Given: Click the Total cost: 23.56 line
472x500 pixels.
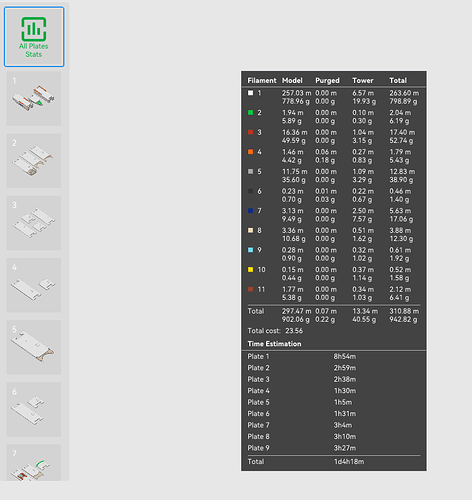Looking at the screenshot, I should coord(275,331).
